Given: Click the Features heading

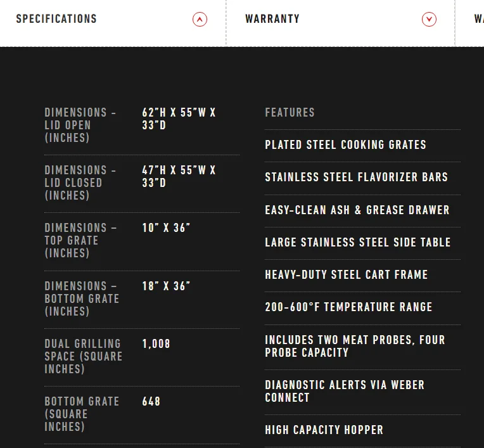Looking at the screenshot, I should point(290,112).
